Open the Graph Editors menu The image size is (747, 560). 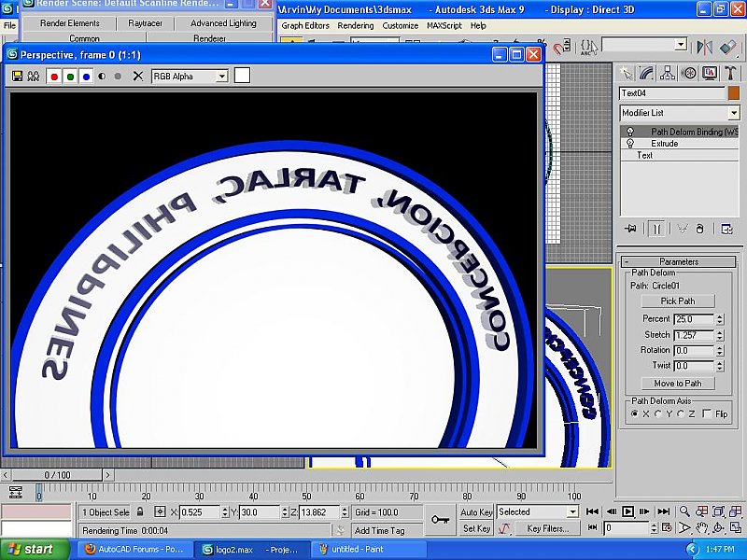tap(305, 26)
